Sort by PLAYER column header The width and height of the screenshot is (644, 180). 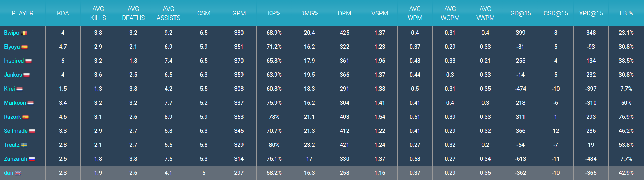[x=23, y=13]
